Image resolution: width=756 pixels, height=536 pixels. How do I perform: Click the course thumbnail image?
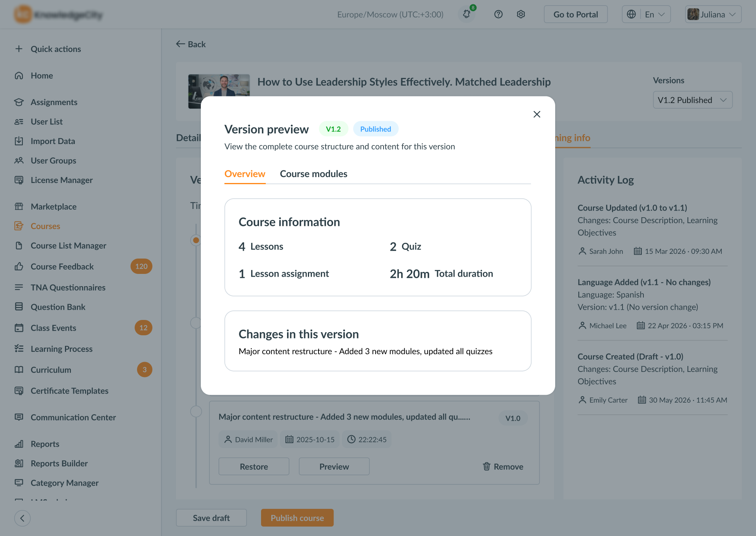(x=219, y=86)
